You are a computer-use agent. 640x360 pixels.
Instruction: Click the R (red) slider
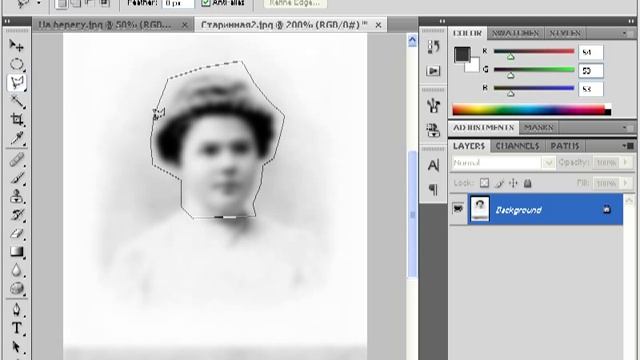(x=534, y=51)
